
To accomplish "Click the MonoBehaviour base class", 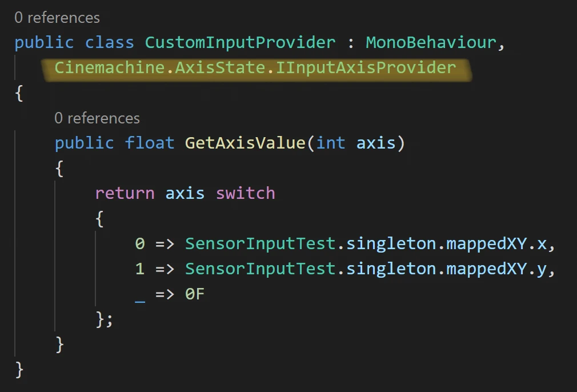I will [x=431, y=43].
